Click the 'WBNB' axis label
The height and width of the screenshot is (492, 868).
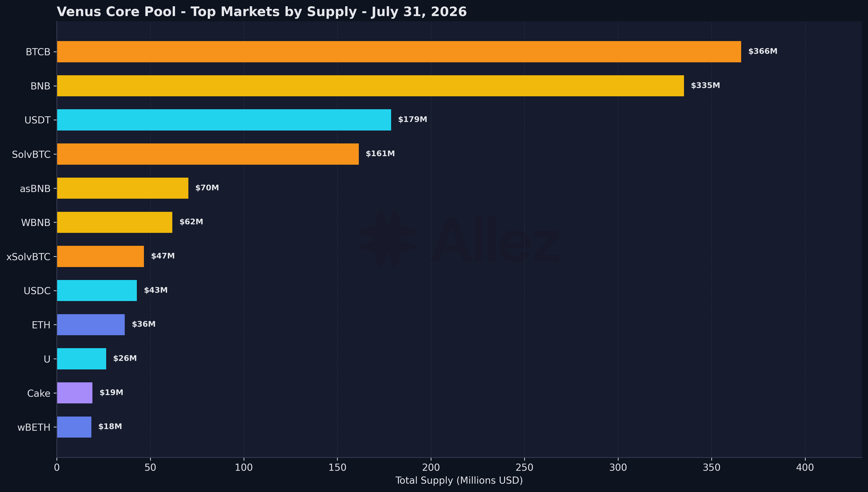point(35,223)
